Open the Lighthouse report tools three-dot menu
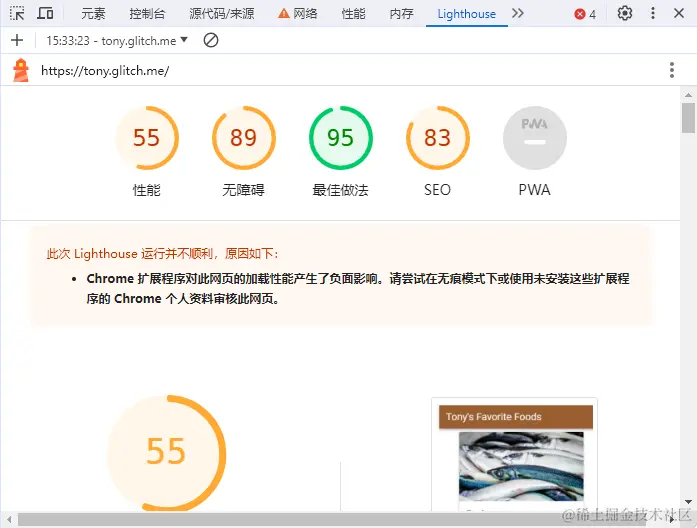Viewport: 697px width, 528px height. (x=672, y=70)
